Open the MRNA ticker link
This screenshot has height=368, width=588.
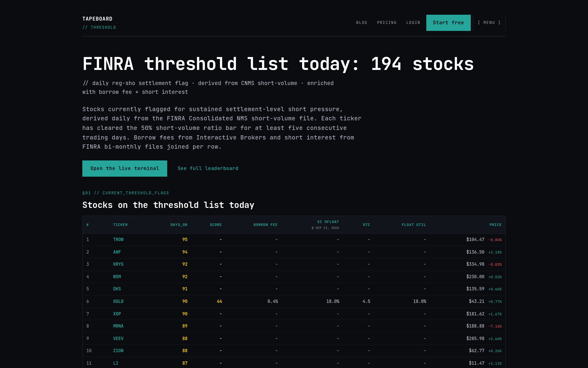[118, 326]
